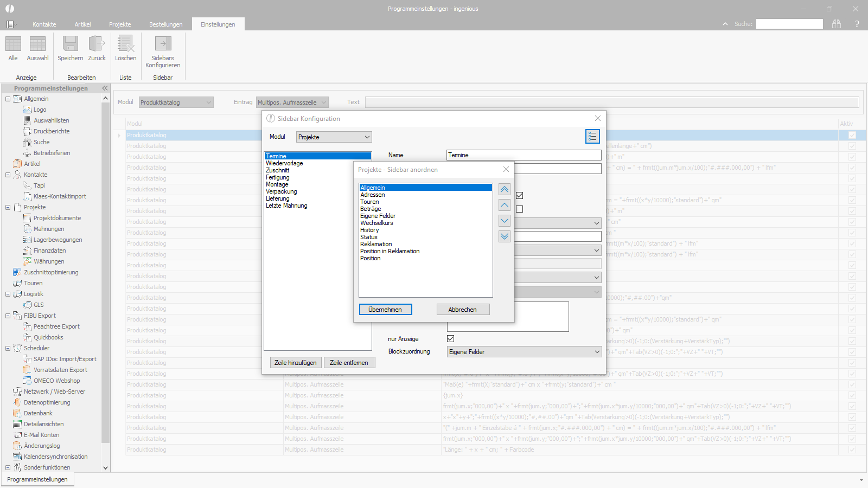Click the Übernehmen button

(385, 310)
